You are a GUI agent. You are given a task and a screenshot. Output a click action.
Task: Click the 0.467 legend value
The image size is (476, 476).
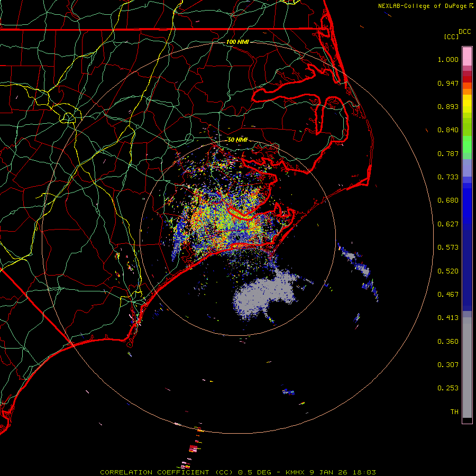coord(448,295)
